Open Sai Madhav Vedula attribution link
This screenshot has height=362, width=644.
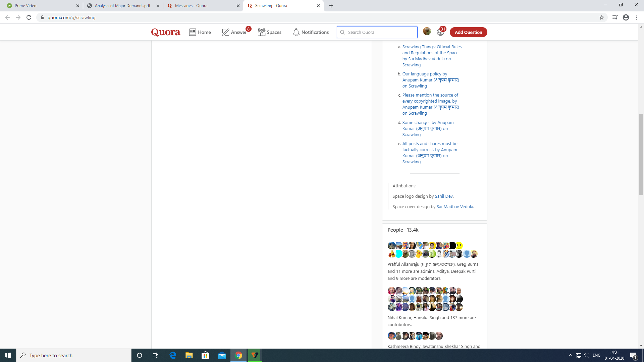pyautogui.click(x=455, y=206)
